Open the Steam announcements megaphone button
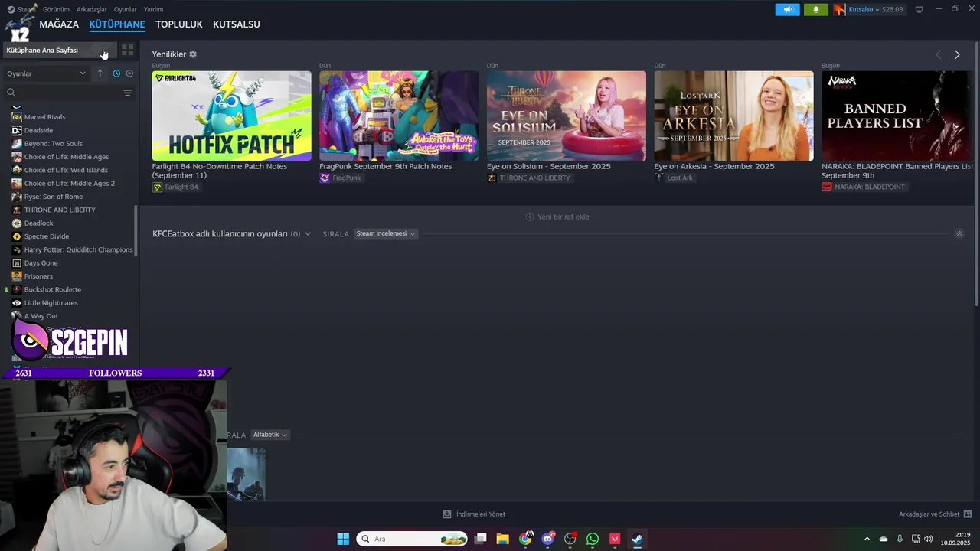 coord(787,9)
